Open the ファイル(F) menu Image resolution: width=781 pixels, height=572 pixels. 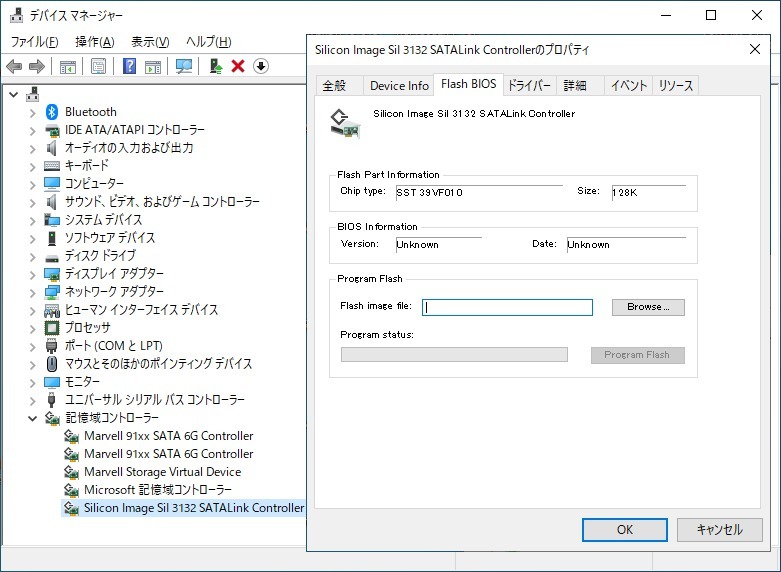click(x=34, y=42)
